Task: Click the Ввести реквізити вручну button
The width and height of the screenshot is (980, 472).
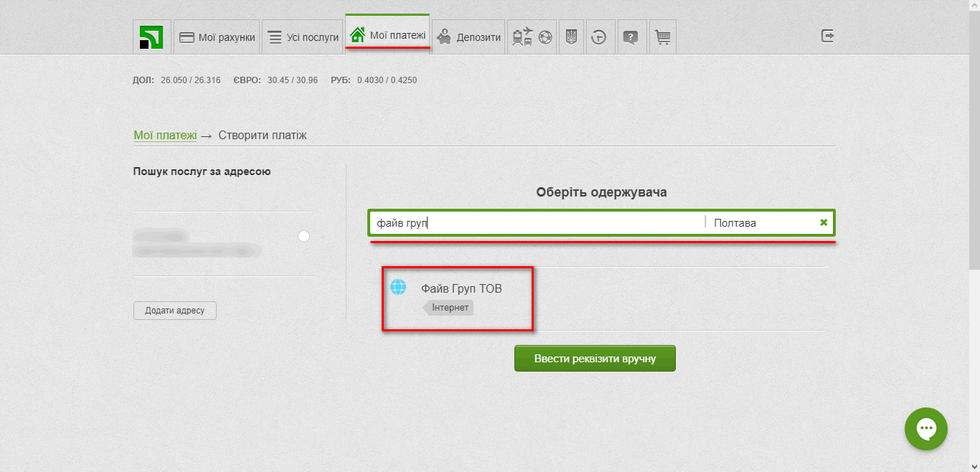Action: pyautogui.click(x=595, y=358)
